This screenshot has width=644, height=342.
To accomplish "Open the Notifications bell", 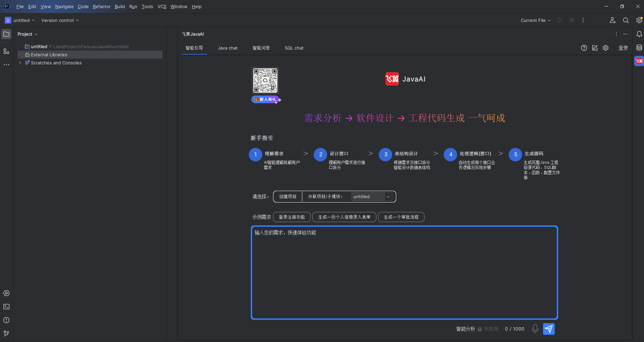I will click(639, 34).
